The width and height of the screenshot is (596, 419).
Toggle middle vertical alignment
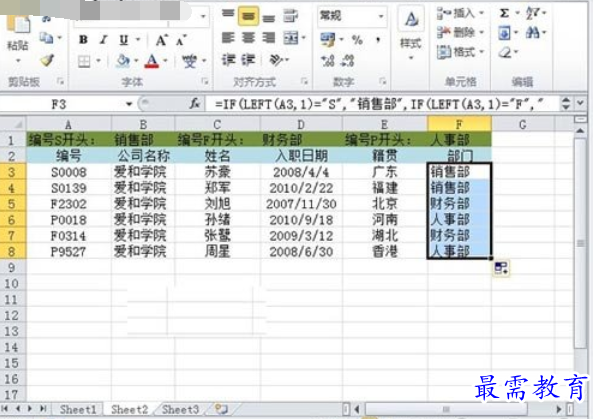249,16
